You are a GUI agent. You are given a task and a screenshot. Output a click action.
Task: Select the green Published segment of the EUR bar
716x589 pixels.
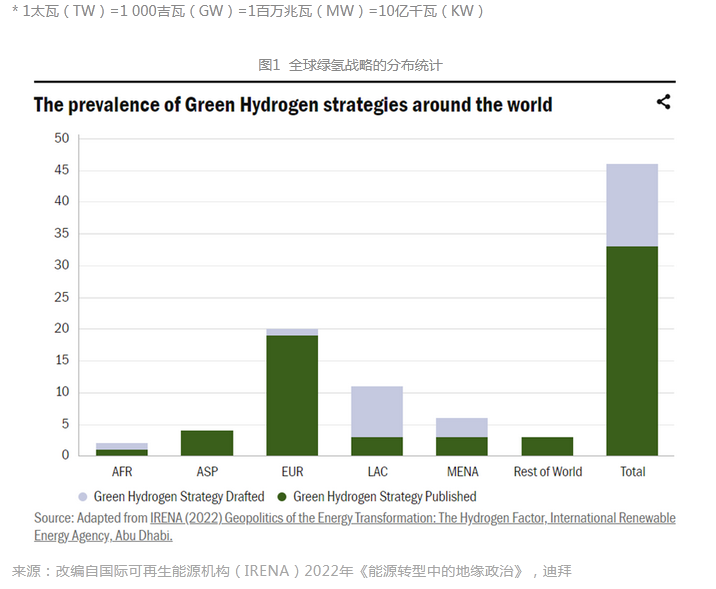pos(292,395)
